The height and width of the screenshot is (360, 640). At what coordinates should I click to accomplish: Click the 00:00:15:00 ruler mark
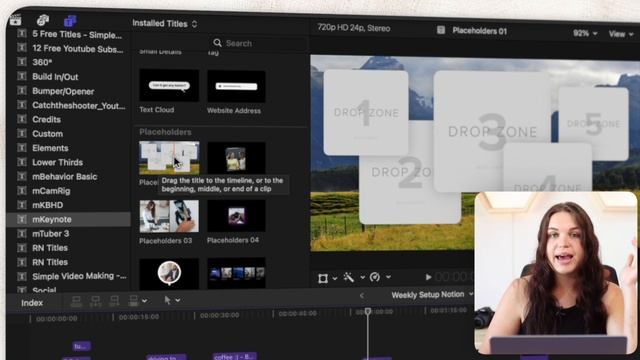tap(139, 317)
